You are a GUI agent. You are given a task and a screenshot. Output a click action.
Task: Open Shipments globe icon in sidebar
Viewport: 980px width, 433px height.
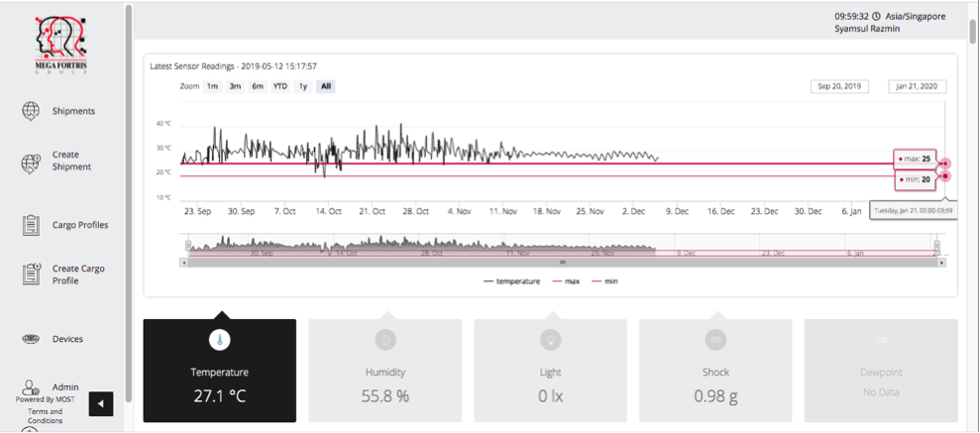[31, 111]
